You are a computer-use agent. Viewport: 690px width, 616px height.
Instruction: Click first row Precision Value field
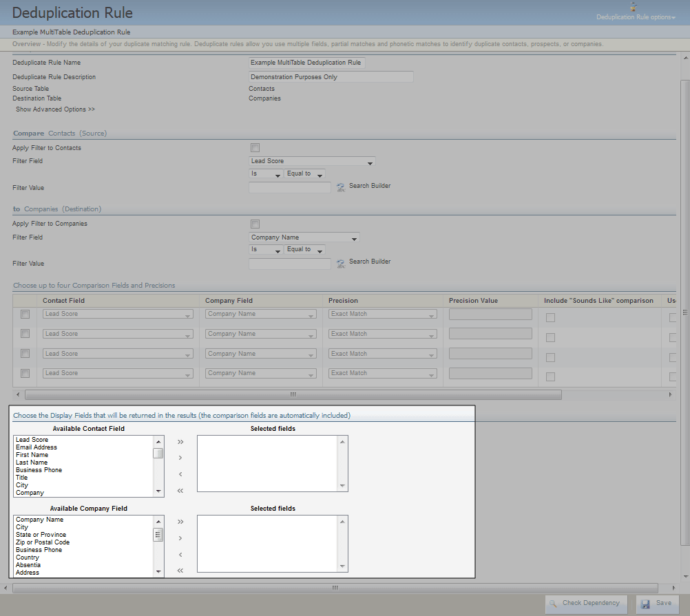pyautogui.click(x=490, y=314)
